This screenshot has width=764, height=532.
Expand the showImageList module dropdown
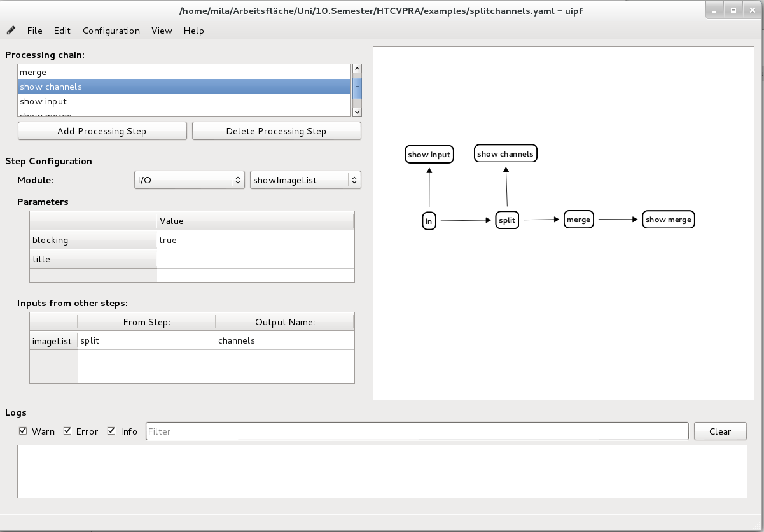305,180
